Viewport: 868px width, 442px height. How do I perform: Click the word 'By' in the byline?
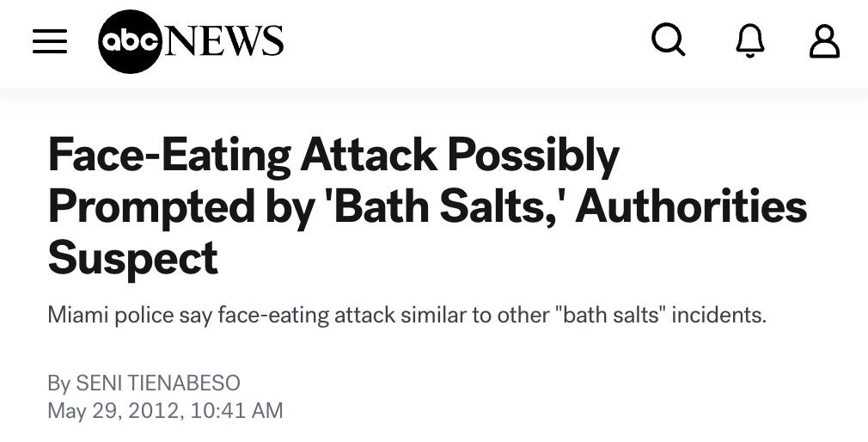click(x=58, y=383)
